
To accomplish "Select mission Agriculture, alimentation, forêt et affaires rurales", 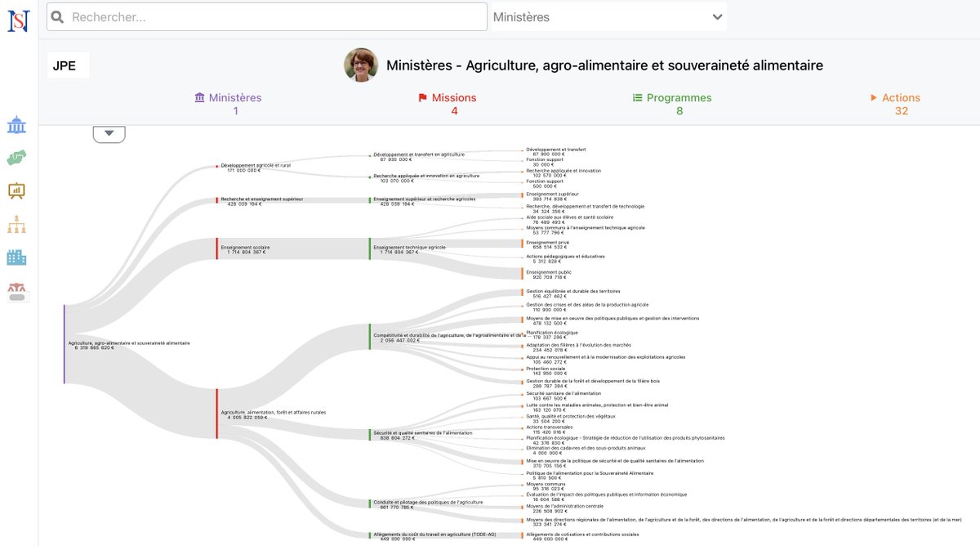I will 273,414.
